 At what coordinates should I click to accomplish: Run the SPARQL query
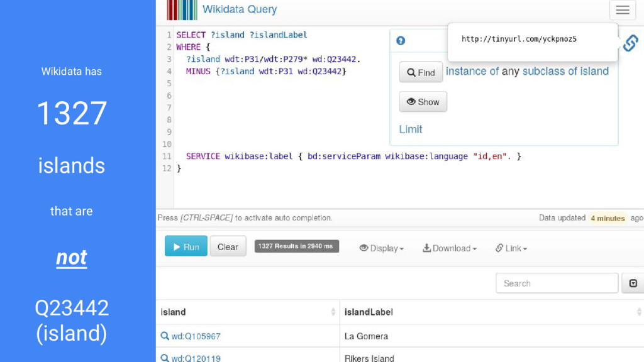click(186, 246)
